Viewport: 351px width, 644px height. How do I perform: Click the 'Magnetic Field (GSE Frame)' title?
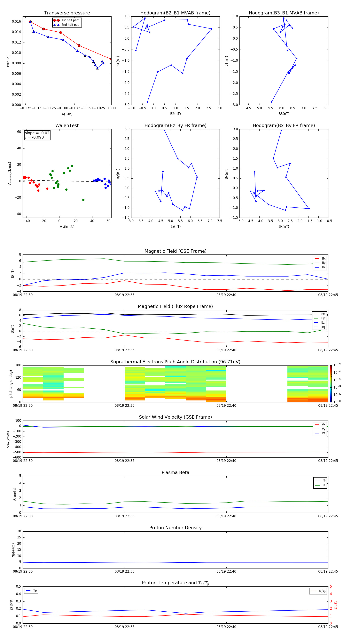(175, 251)
